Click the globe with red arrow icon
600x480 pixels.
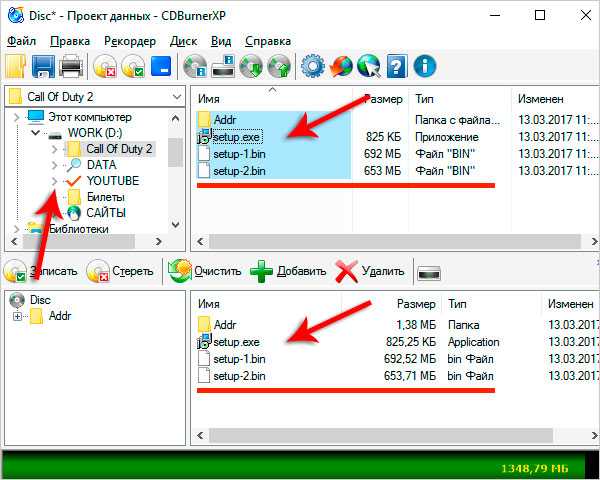pos(341,66)
